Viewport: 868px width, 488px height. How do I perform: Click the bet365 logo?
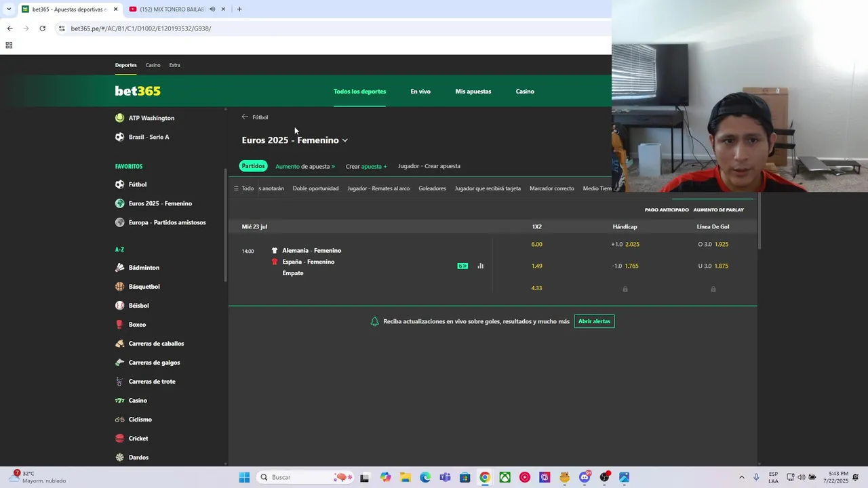coord(138,91)
